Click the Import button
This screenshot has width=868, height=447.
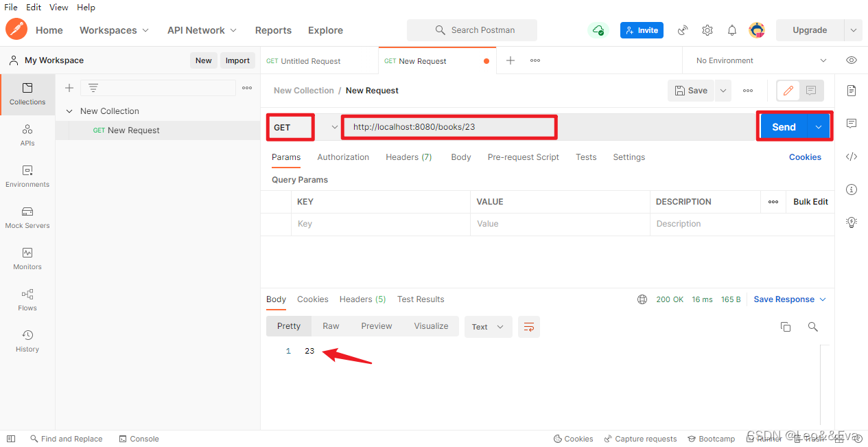[x=237, y=60]
